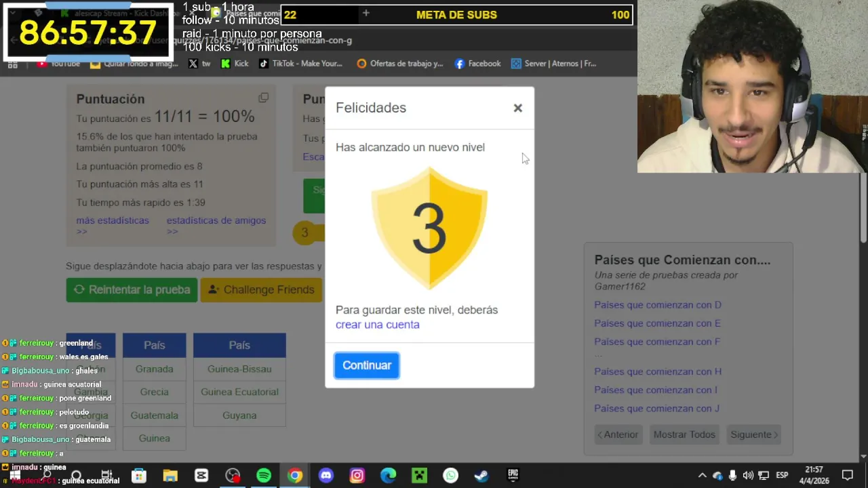Image resolution: width=868 pixels, height=488 pixels.
Task: Open 'Países que comienzan con F' quiz
Action: [657, 342]
